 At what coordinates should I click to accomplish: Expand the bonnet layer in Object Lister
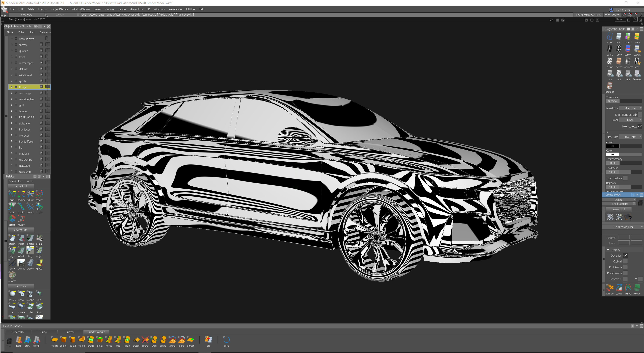click(x=12, y=111)
